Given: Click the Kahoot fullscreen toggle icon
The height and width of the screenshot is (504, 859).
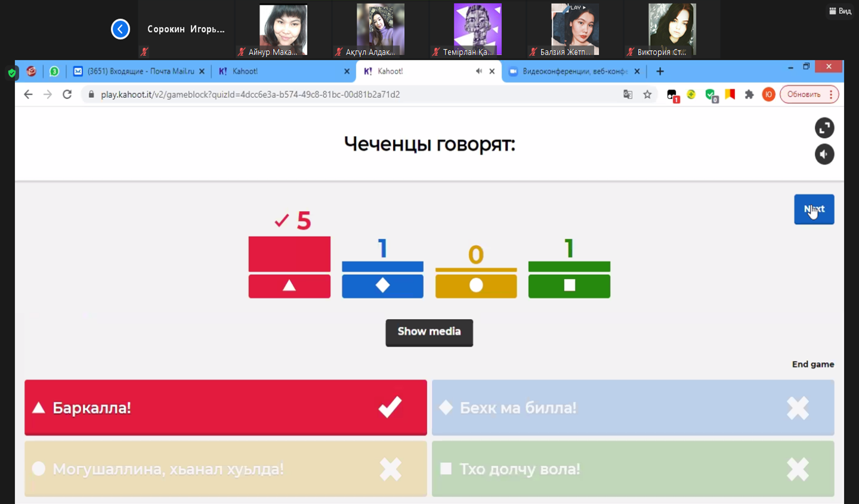Looking at the screenshot, I should [824, 128].
